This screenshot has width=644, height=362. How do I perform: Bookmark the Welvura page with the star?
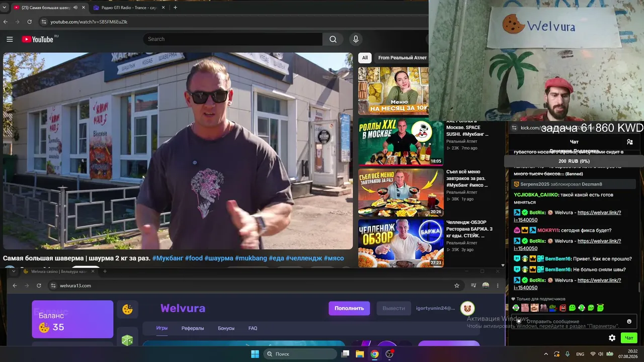point(457,286)
